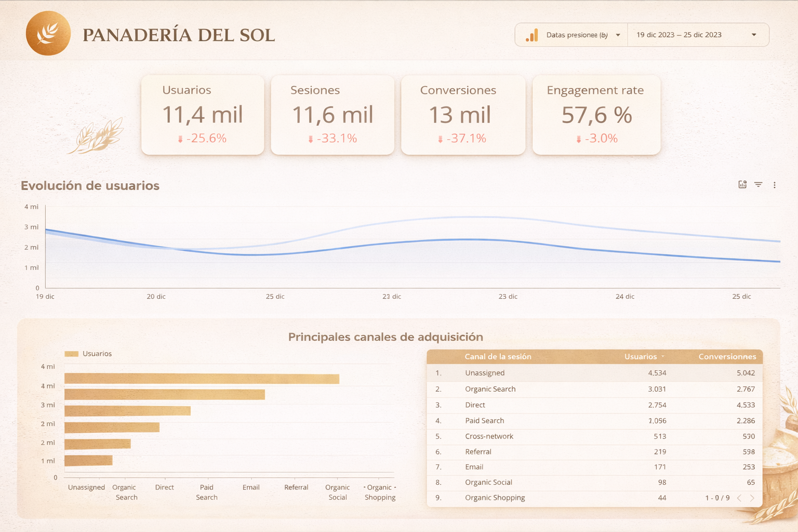Expand the data source selector dropdown

618,35
